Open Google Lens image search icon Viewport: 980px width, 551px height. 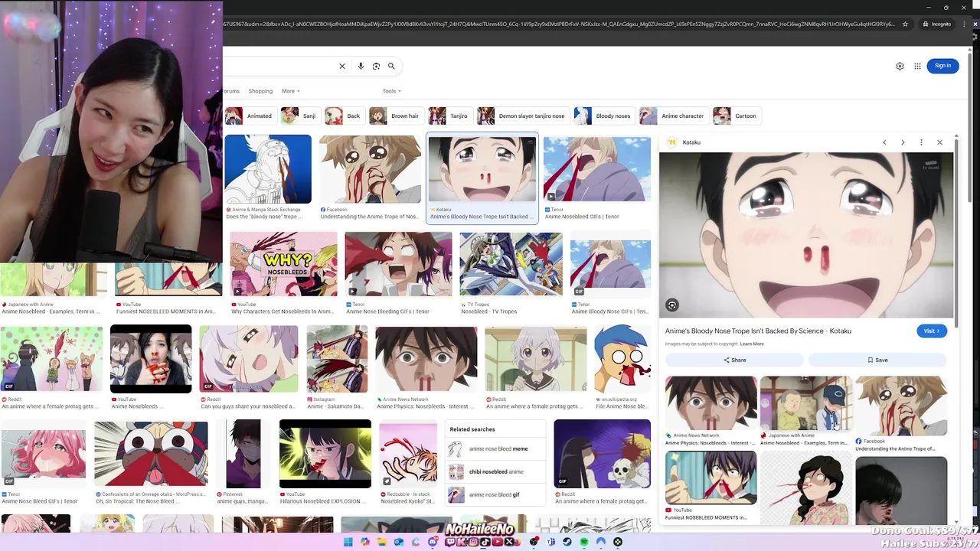coord(376,67)
